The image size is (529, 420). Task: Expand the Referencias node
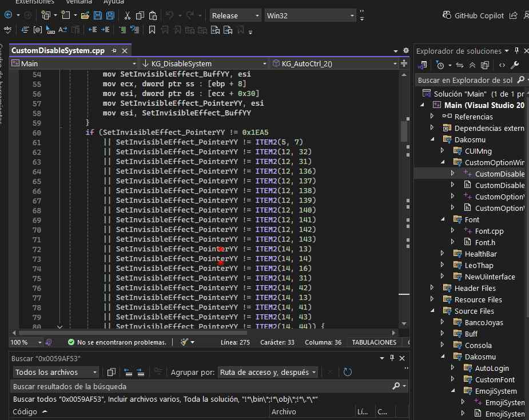click(432, 116)
